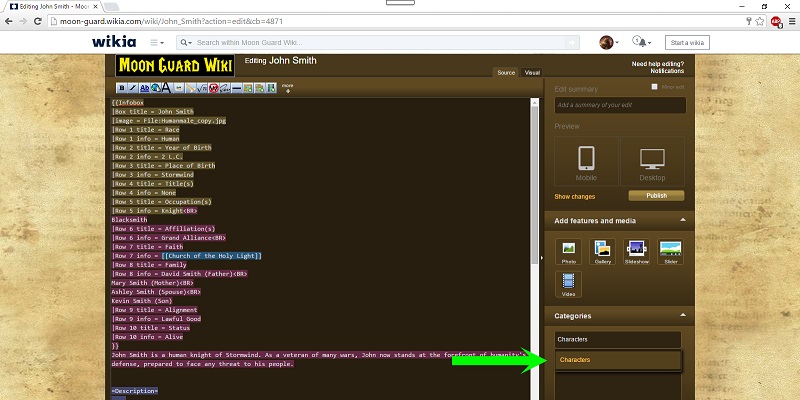Toggle the Minor edit checkbox
This screenshot has height=400, width=800.
[655, 87]
